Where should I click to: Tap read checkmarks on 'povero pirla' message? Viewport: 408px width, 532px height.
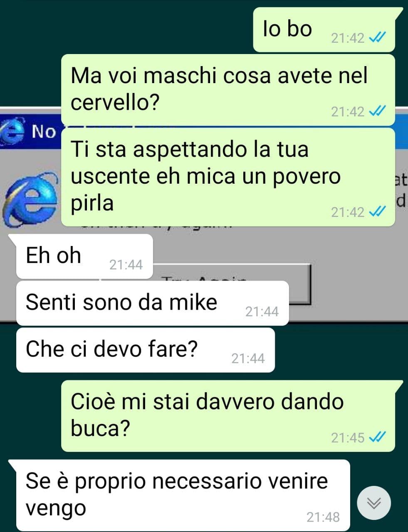[378, 212]
